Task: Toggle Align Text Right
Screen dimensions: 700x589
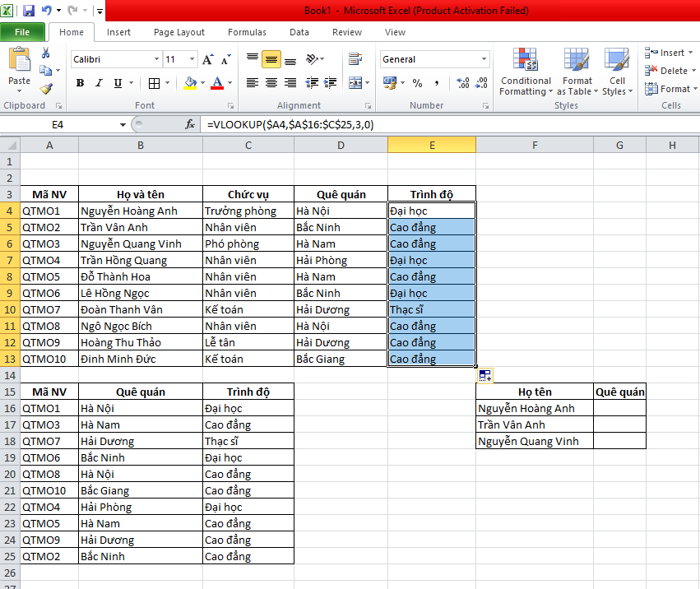Action: tap(290, 82)
